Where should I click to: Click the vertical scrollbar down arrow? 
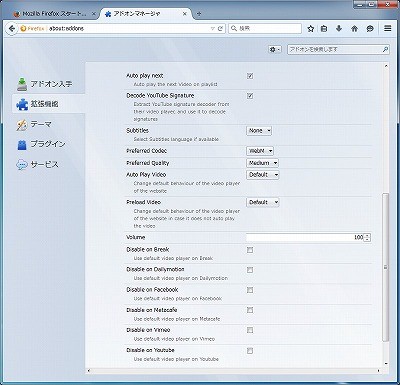[x=386, y=364]
